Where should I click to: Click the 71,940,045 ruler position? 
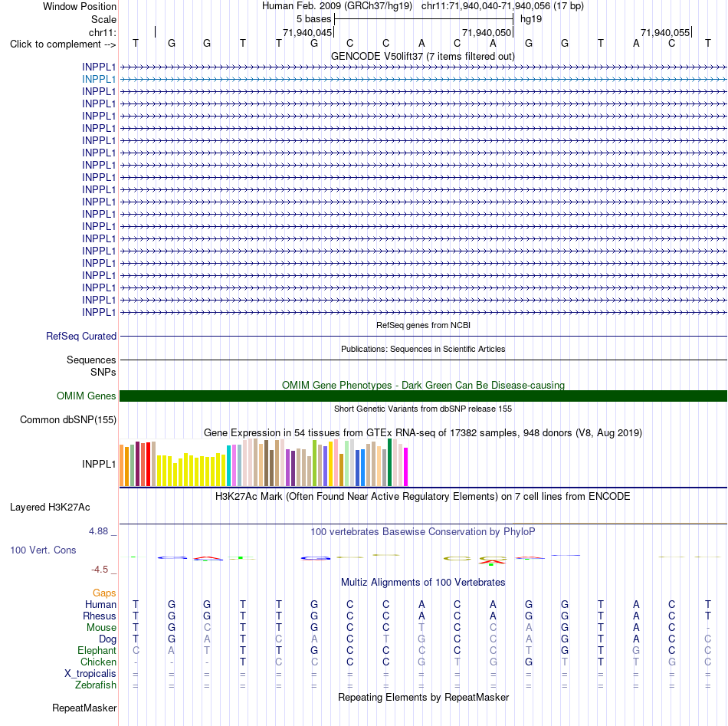tap(307, 32)
